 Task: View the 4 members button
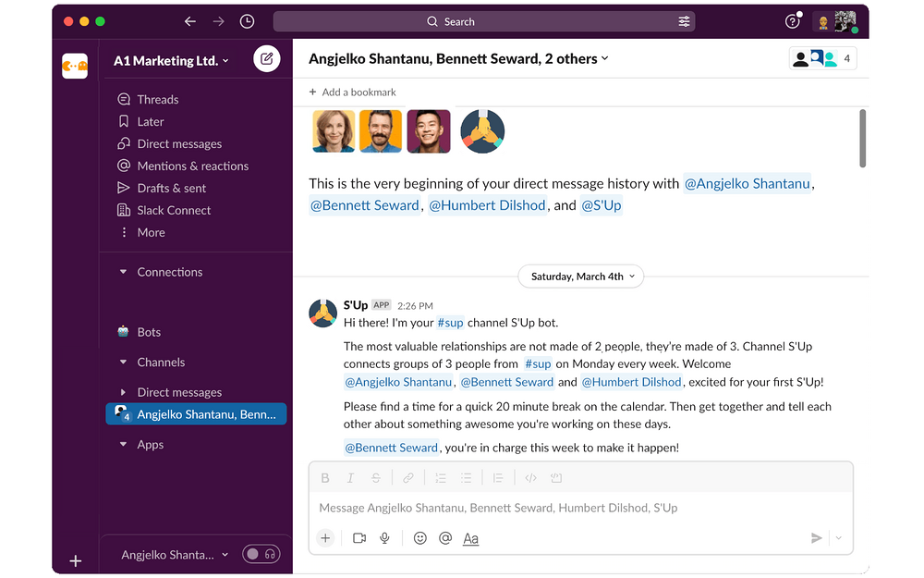[822, 59]
